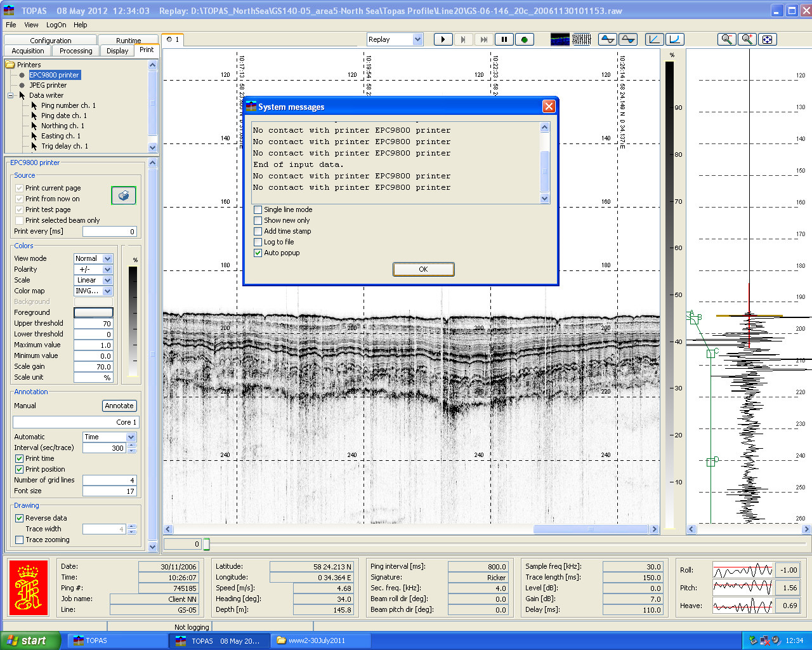Click OK in System messages dialog
Screen dimensions: 812x650
coord(423,269)
